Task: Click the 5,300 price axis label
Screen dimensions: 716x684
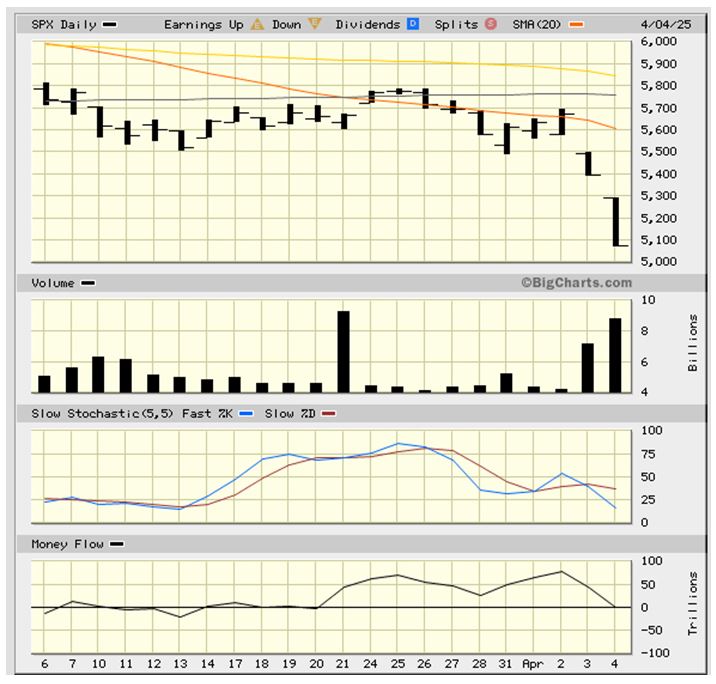Action: pos(658,196)
